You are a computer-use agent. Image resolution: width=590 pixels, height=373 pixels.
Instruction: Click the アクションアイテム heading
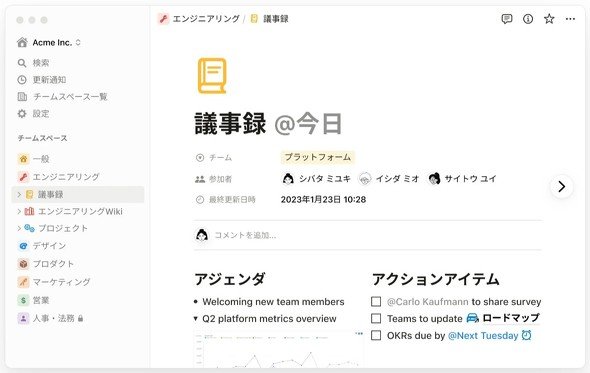(435, 279)
